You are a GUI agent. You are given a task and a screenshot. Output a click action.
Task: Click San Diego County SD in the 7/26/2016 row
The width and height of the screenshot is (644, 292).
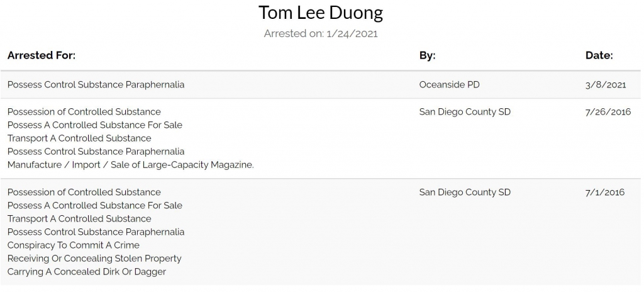[x=465, y=111]
